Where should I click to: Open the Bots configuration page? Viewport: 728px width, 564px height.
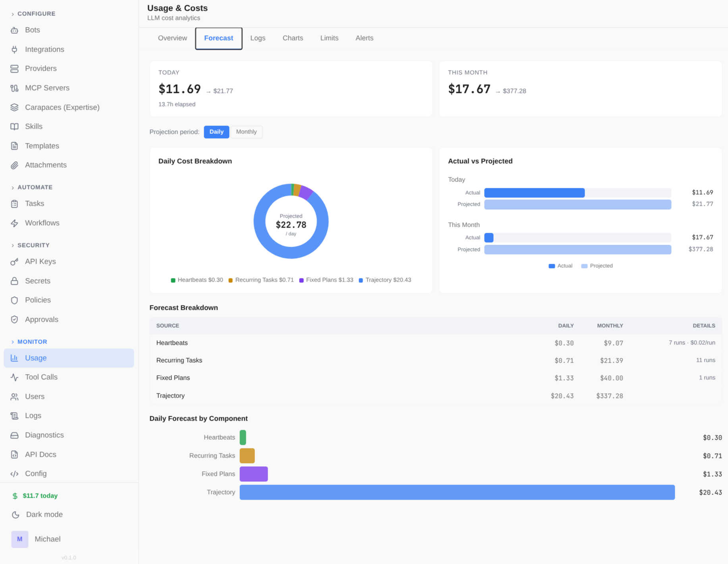tap(32, 30)
